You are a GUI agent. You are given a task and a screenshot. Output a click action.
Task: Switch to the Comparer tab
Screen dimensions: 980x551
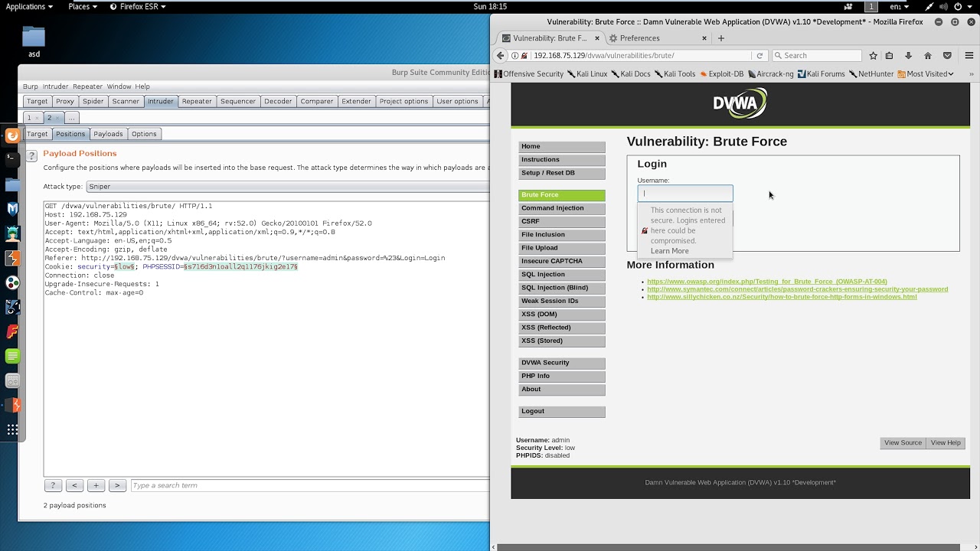pyautogui.click(x=317, y=101)
